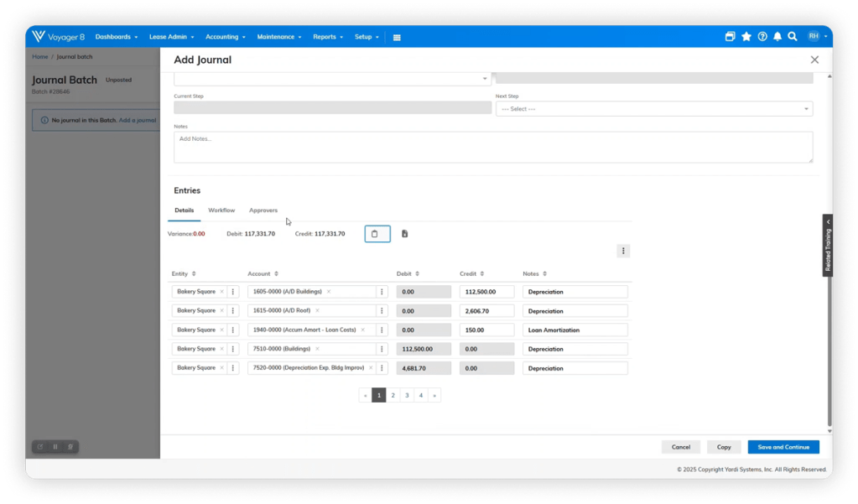Open notifications bell icon
Image resolution: width=858 pixels, height=504 pixels.
click(x=777, y=37)
